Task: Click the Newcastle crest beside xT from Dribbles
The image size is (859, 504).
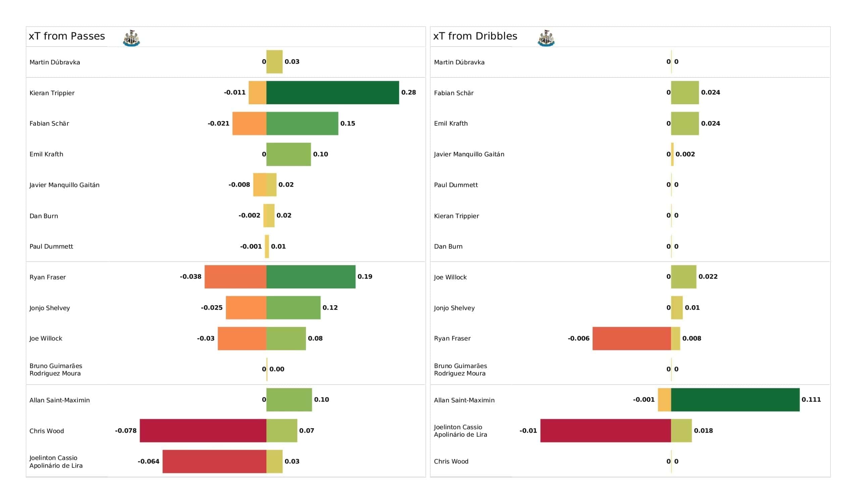Action: point(546,38)
